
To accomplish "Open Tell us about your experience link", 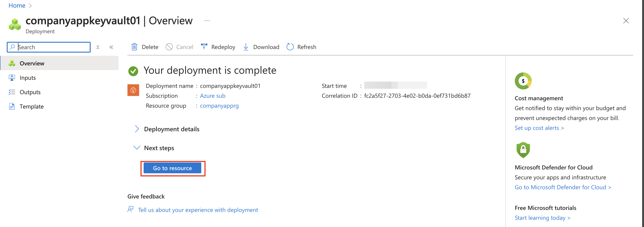I will (x=198, y=210).
